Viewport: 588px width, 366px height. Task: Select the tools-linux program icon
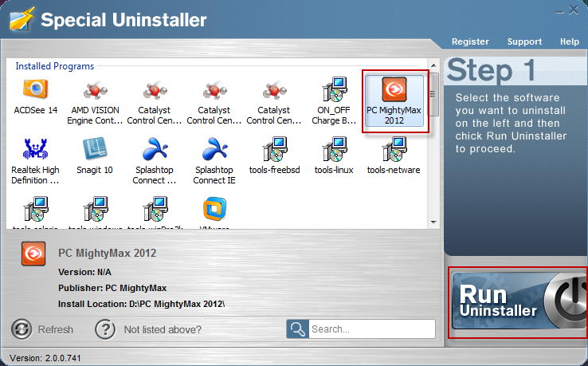(x=334, y=149)
